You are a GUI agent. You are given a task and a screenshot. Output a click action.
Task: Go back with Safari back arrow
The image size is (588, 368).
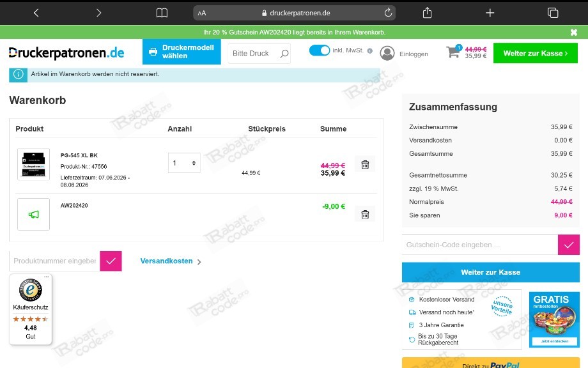[x=36, y=13]
